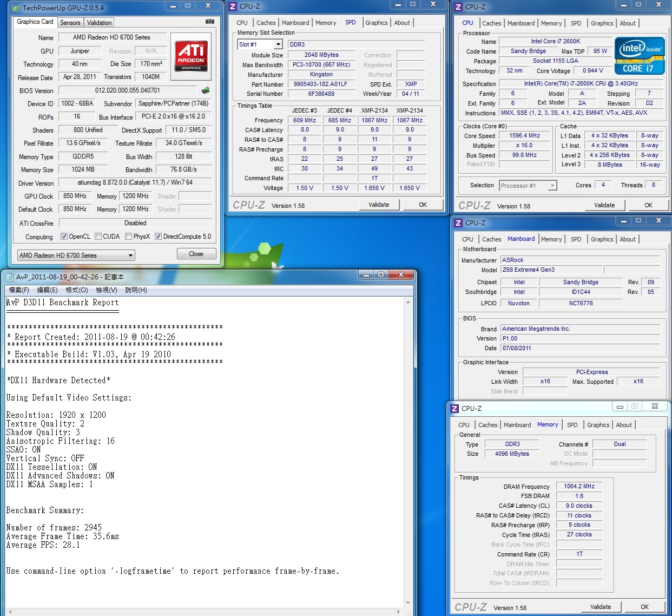The height and width of the screenshot is (616, 672).
Task: Toggle the OpenCL checkbox
Action: point(64,237)
